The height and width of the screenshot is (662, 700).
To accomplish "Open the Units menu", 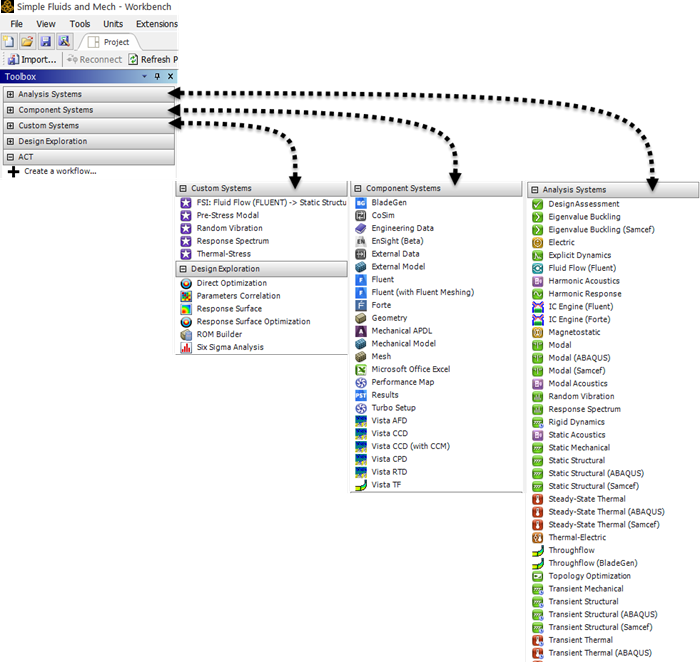I will (x=113, y=24).
